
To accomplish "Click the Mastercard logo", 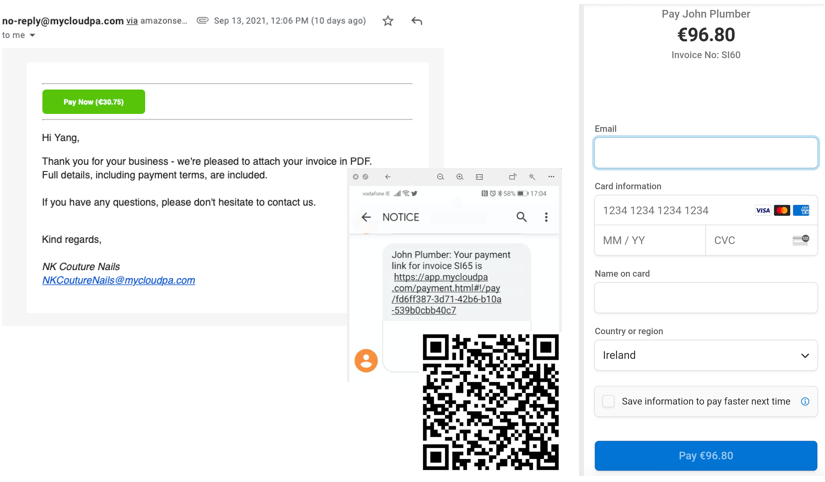I will click(782, 210).
